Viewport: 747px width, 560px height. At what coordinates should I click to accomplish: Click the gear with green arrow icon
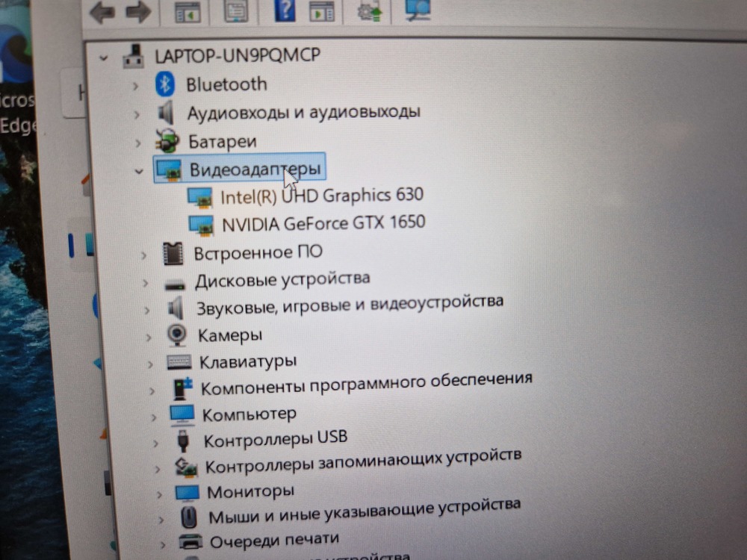(371, 11)
